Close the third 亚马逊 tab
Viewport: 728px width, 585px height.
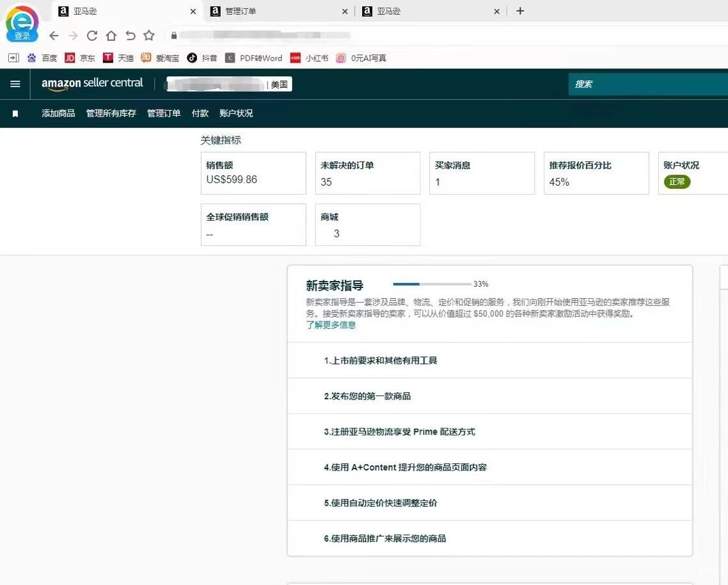coord(497,11)
